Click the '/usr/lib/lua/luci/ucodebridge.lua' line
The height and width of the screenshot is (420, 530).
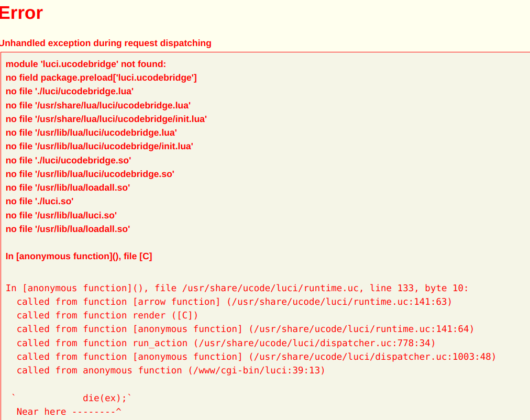tap(91, 132)
